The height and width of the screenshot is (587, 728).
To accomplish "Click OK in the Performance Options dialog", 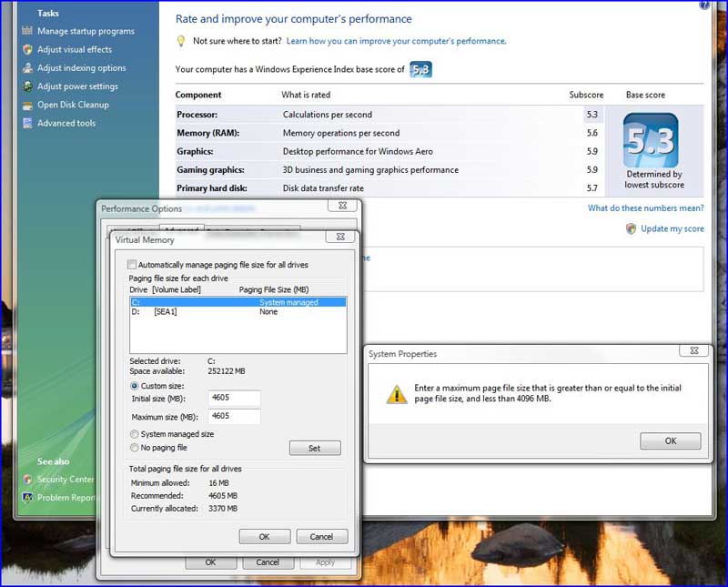I will click(x=210, y=562).
